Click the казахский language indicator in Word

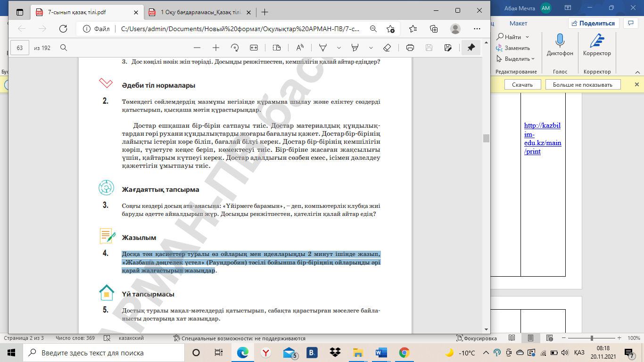tap(131, 338)
